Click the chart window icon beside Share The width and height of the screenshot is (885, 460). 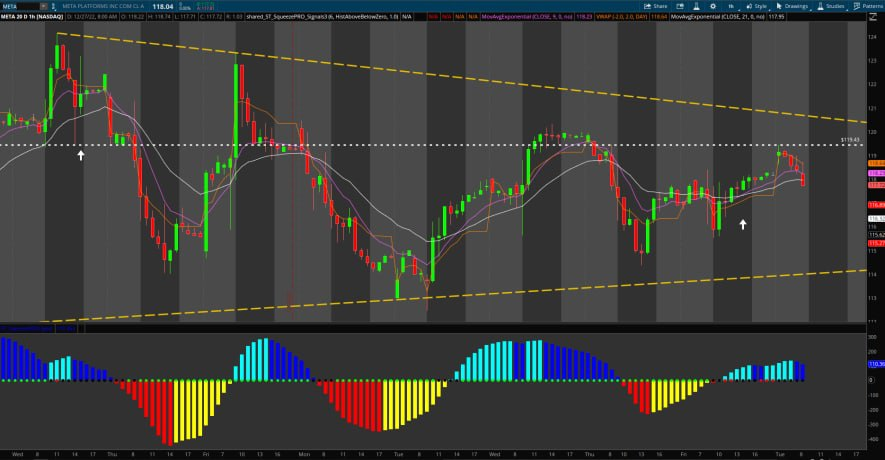pyautogui.click(x=680, y=6)
